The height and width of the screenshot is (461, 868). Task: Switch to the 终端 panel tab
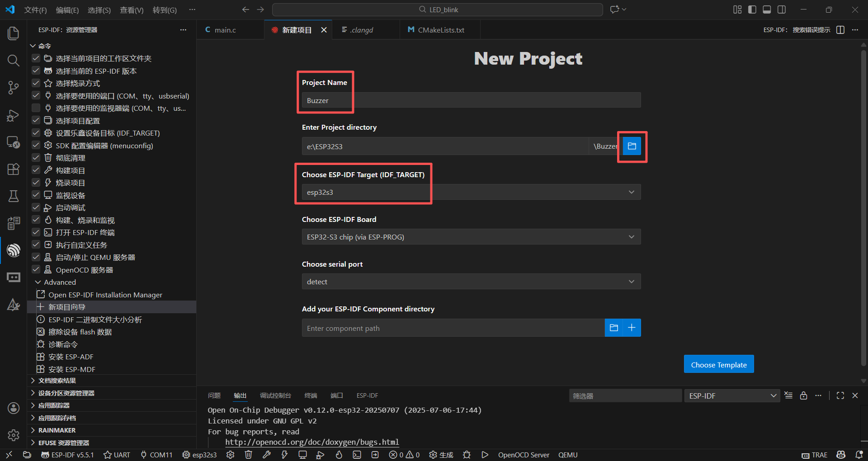[311, 395]
